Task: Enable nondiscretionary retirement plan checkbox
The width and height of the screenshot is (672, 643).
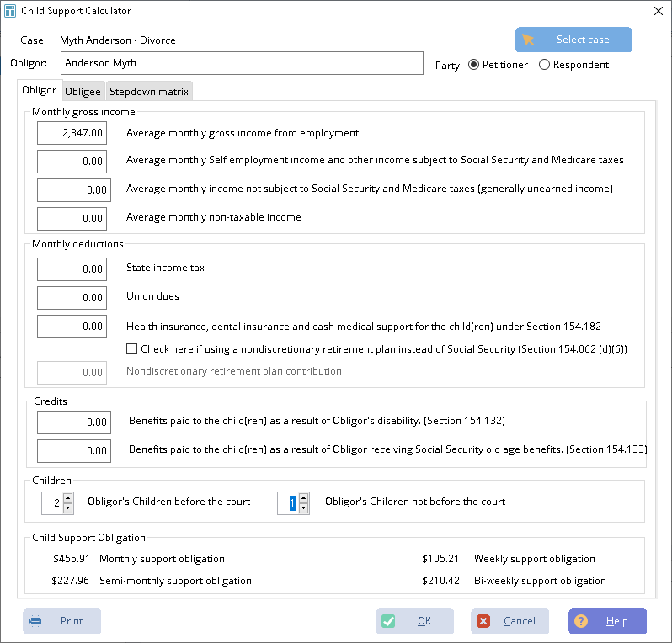Action: [131, 348]
